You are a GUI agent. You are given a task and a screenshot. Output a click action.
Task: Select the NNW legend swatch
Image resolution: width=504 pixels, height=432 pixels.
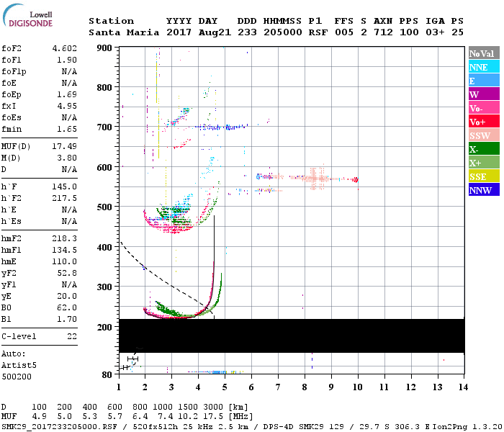pos(484,189)
